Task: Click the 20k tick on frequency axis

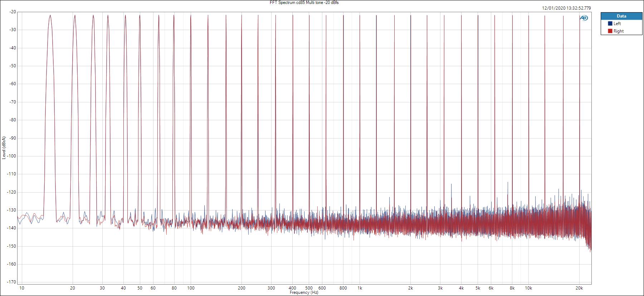Action: (579, 288)
